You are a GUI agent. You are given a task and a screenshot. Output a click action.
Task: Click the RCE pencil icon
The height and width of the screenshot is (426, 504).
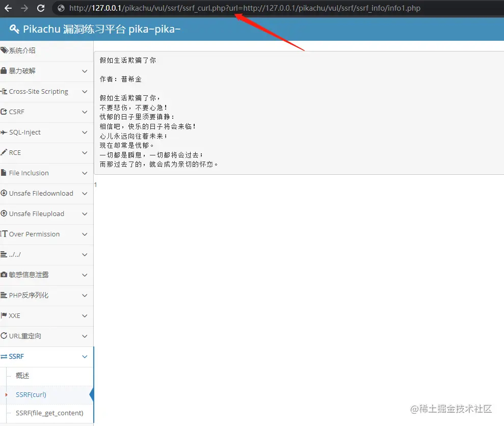point(4,152)
